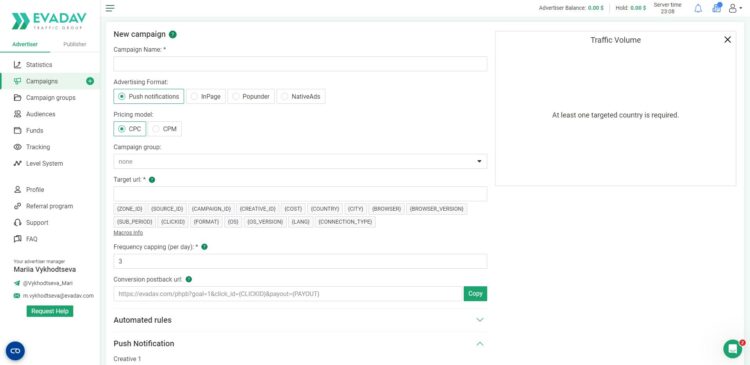Insert the {CLICKID} macro
The image size is (750, 365).
coord(173,222)
